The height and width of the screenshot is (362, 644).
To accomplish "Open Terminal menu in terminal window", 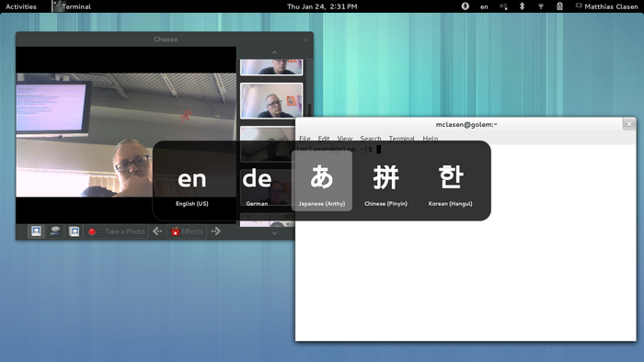I will click(401, 139).
